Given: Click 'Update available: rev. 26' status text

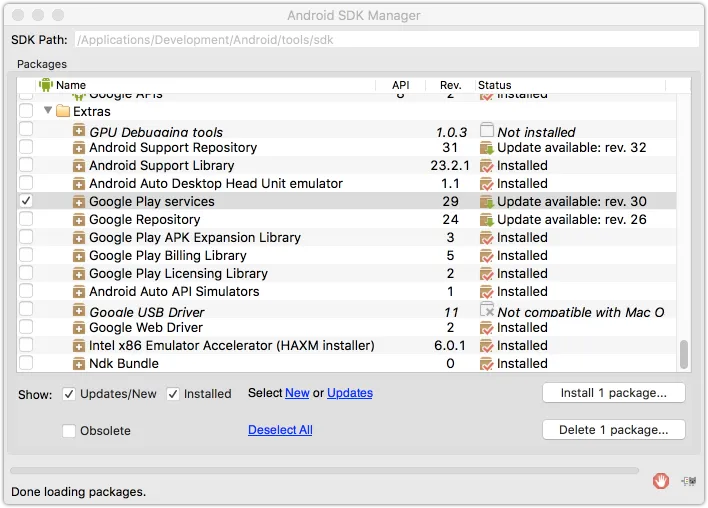Looking at the screenshot, I should 572,220.
